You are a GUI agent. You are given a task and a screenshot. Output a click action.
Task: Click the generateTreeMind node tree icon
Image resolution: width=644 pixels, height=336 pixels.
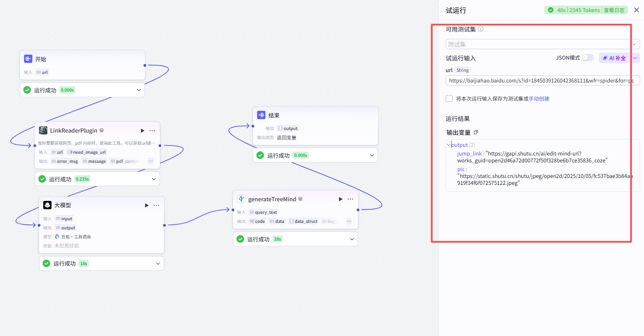click(241, 199)
